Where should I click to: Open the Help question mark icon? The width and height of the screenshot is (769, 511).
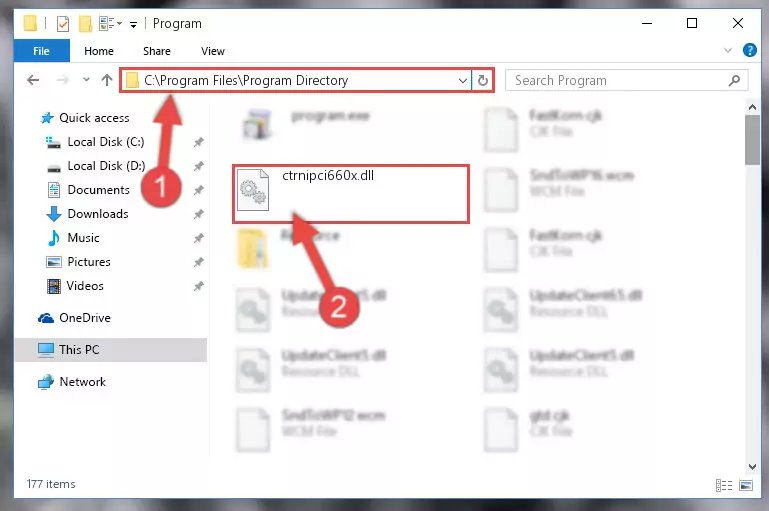[749, 50]
